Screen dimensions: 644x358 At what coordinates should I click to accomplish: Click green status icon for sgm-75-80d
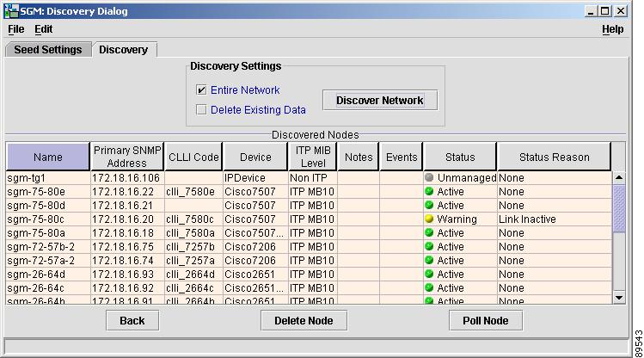coord(429,205)
